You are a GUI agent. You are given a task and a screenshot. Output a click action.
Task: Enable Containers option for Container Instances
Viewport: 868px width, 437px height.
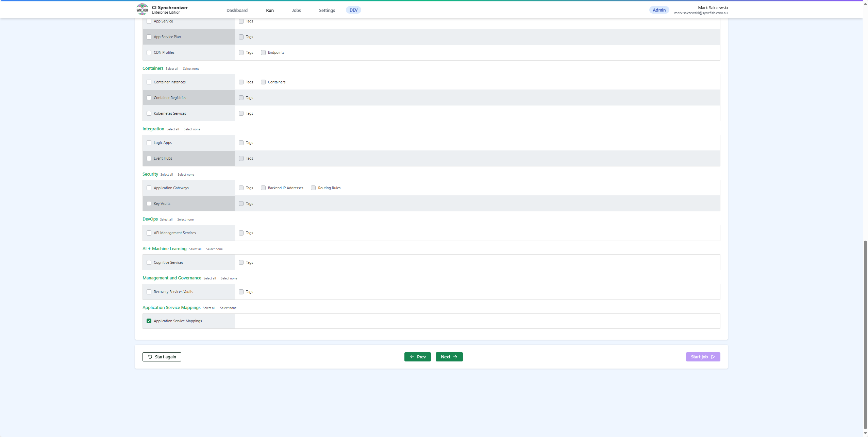coord(263,82)
